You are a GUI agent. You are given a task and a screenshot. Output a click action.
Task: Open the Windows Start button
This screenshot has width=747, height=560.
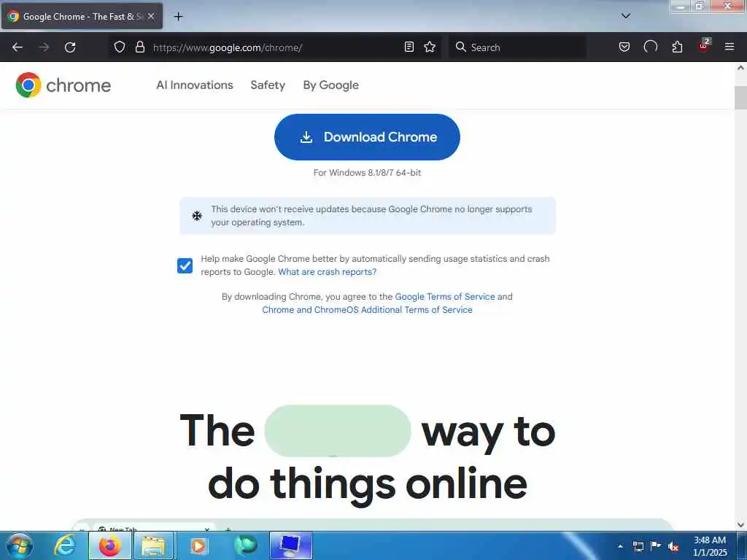click(x=20, y=545)
